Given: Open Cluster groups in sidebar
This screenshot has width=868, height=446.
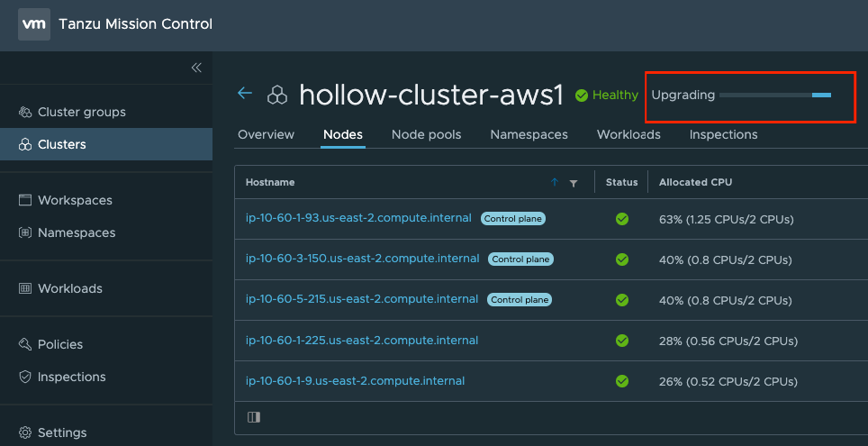Looking at the screenshot, I should (81, 112).
